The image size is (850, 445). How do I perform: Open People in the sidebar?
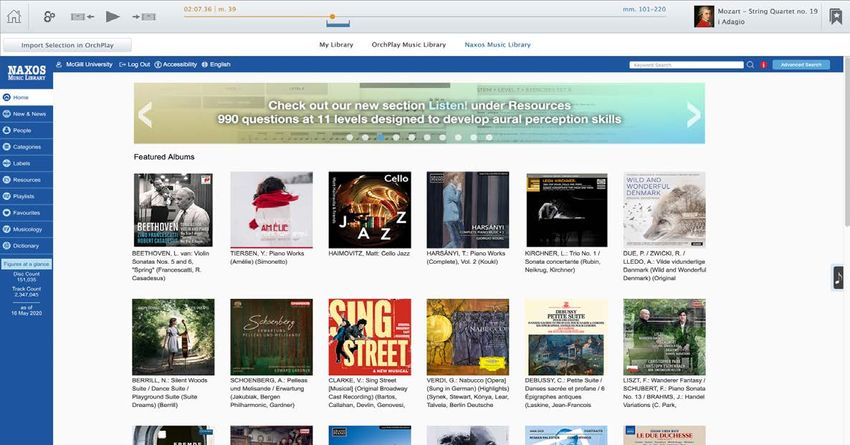[27, 130]
